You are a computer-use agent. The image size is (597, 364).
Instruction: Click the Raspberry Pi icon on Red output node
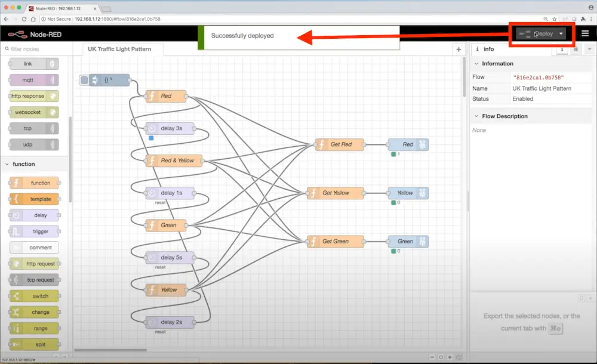423,144
